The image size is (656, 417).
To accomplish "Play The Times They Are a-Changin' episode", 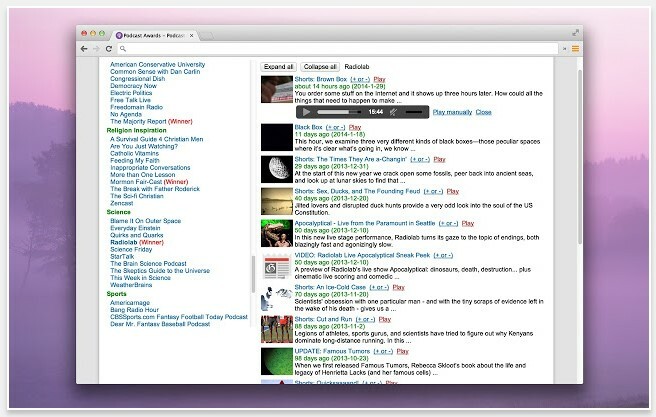I will pyautogui.click(x=439, y=159).
